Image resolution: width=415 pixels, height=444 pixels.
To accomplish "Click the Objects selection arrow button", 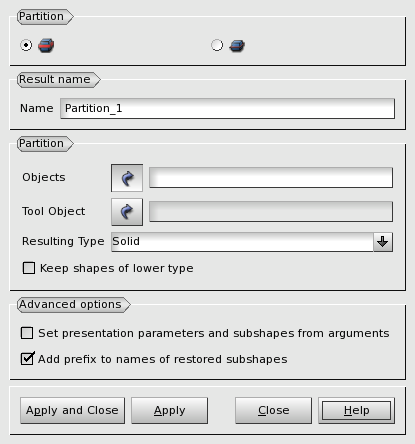I will pos(127,178).
